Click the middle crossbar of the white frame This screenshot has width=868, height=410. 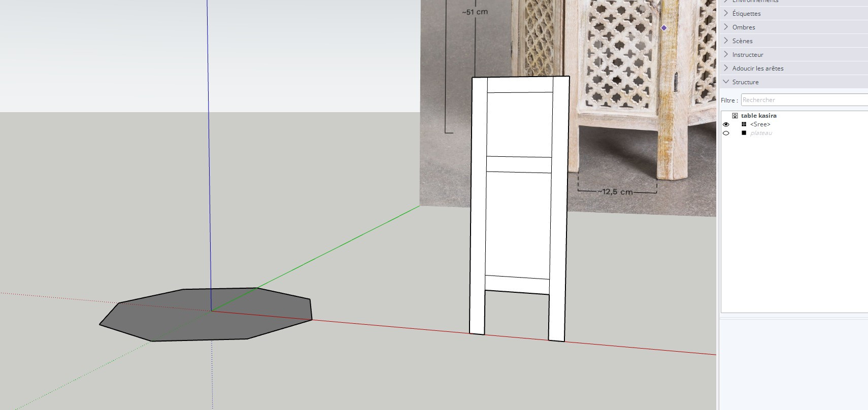point(518,164)
